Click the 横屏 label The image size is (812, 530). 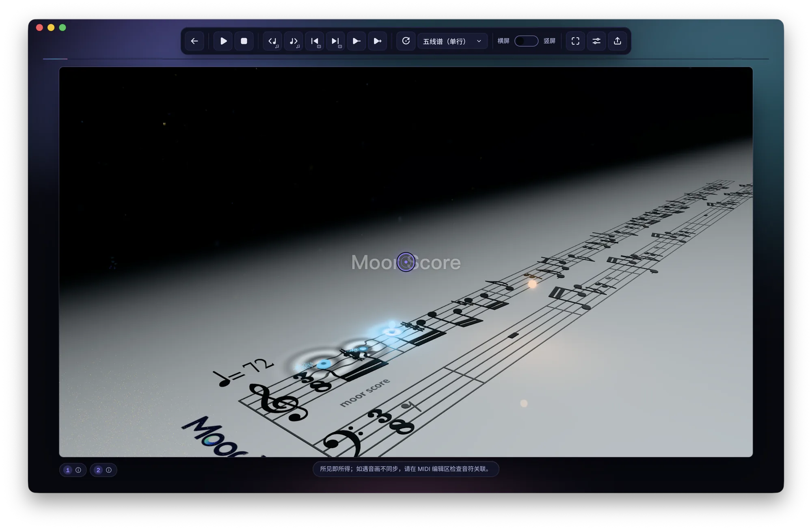pos(503,41)
